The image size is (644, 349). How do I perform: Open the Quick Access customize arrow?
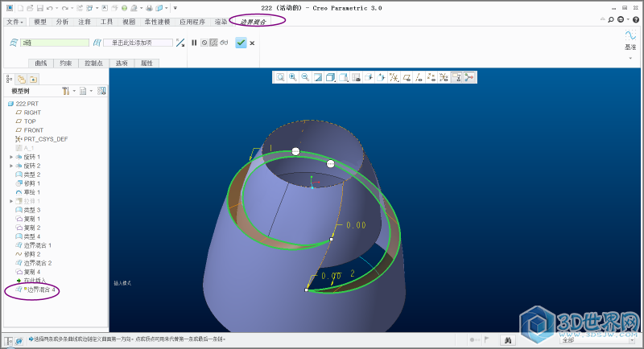coord(175,8)
